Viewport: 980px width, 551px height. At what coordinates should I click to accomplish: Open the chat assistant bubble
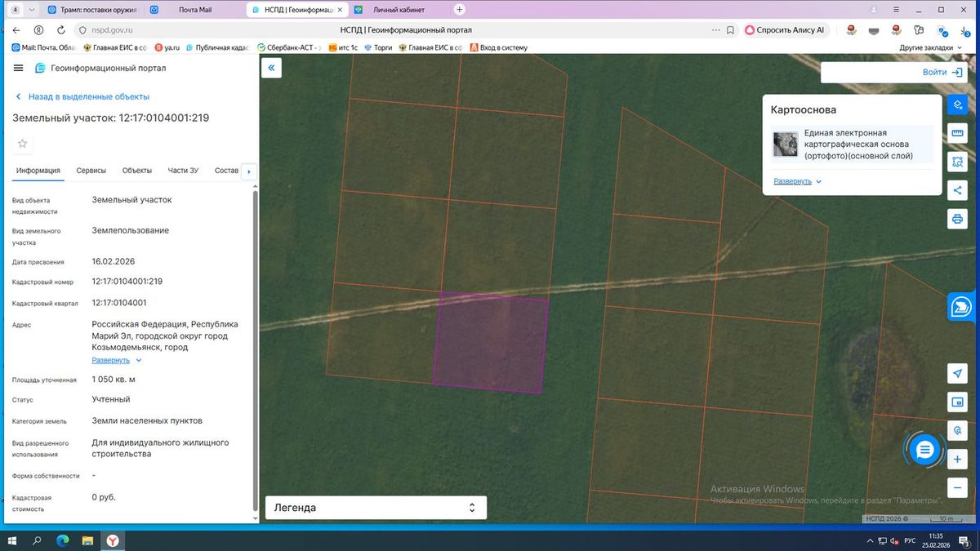coord(924,450)
